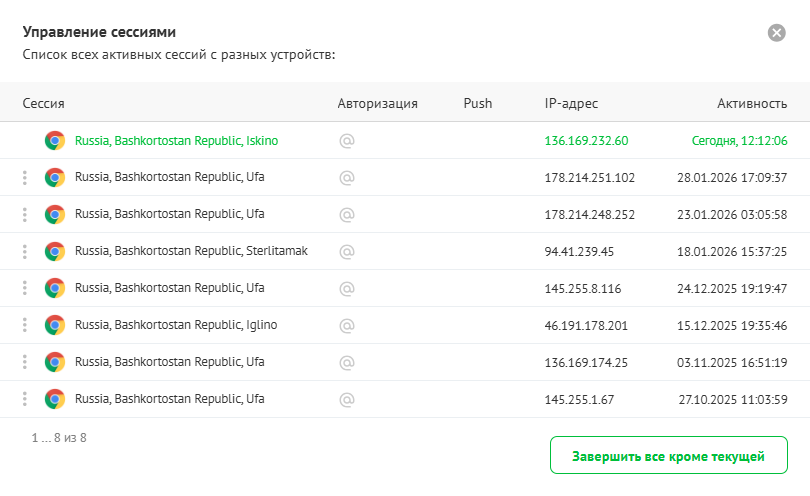
Task: Click Chrome icon of current Iskino session
Action: click(55, 141)
